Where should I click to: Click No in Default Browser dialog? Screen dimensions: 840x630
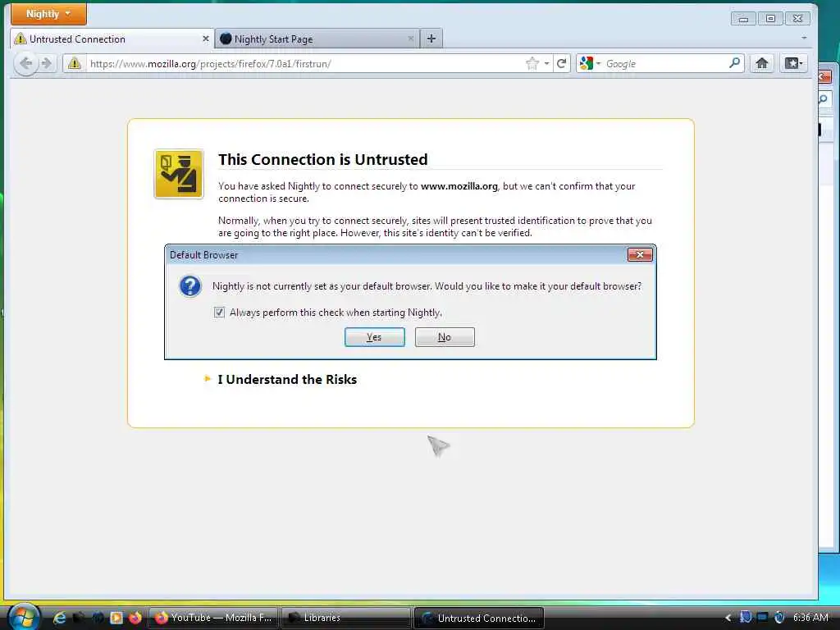coord(445,337)
